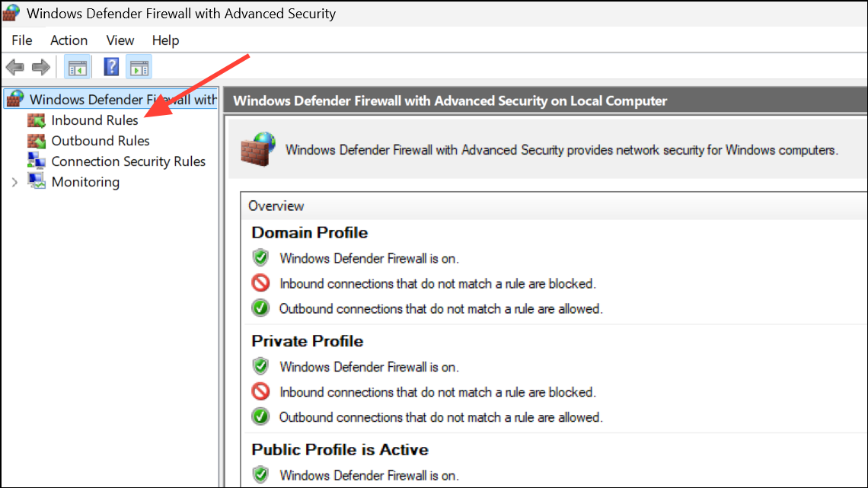Select Inbound Rules in the tree
Viewport: 868px width, 488px height.
pyautogui.click(x=94, y=120)
